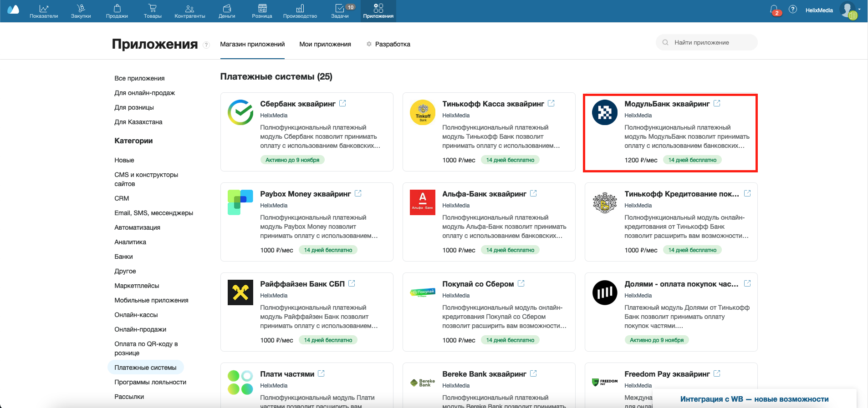Open the Показатели section in top navigation

pyautogui.click(x=44, y=11)
